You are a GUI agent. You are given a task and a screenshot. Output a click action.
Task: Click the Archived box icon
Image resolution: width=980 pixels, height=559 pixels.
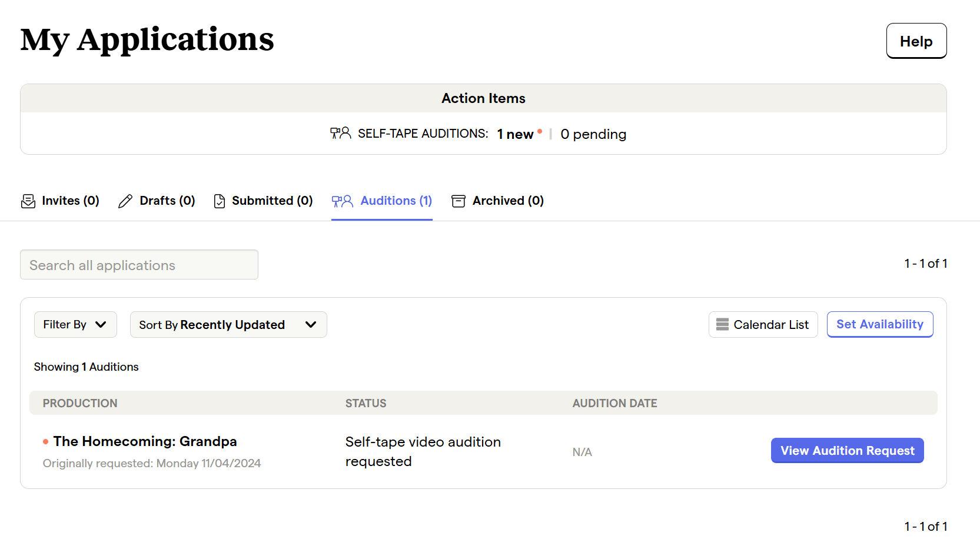point(459,201)
